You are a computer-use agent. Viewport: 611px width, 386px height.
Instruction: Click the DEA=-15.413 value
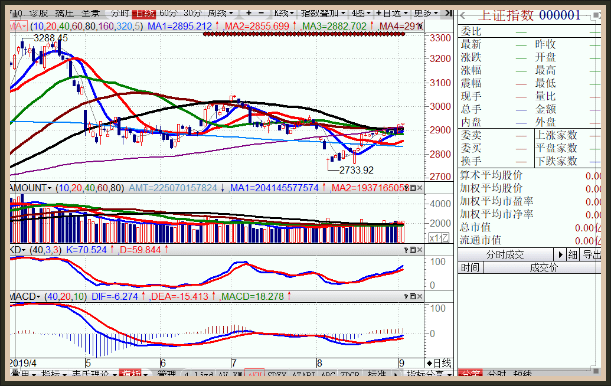tap(180, 297)
